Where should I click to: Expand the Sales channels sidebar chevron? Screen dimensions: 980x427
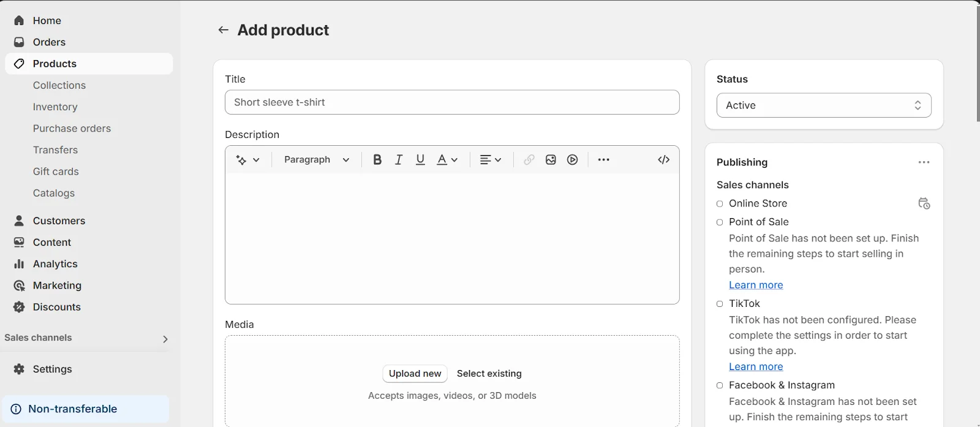[165, 339]
